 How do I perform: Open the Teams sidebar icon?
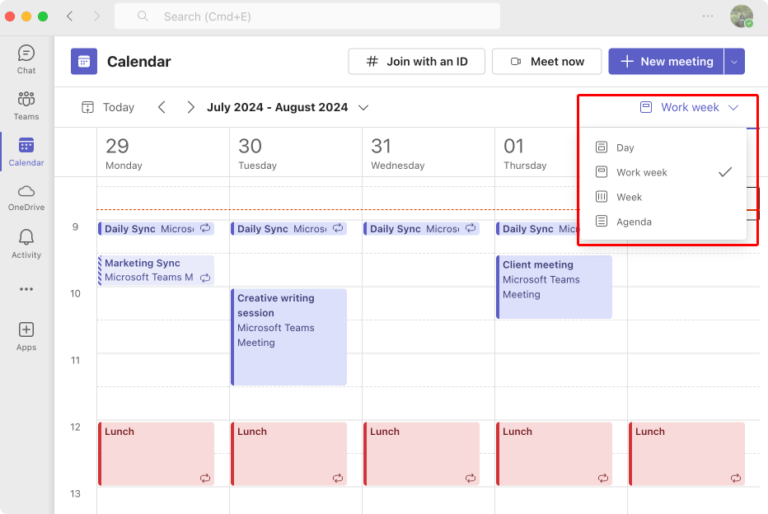pyautogui.click(x=26, y=104)
